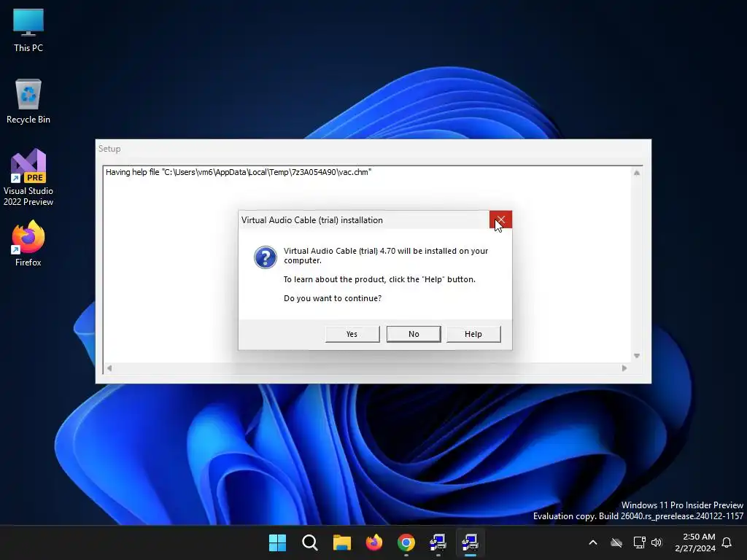Open the notifications bell
Image resolution: width=747 pixels, height=560 pixels.
point(727,542)
